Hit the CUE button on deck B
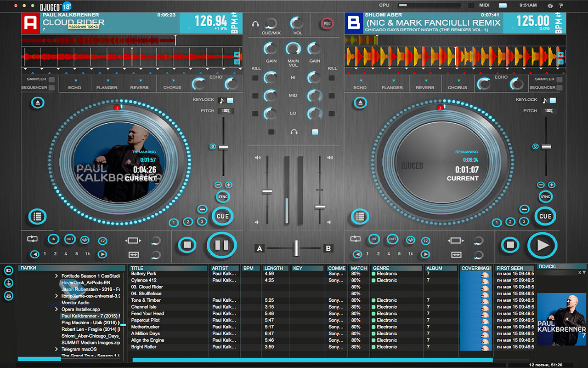 (x=545, y=216)
